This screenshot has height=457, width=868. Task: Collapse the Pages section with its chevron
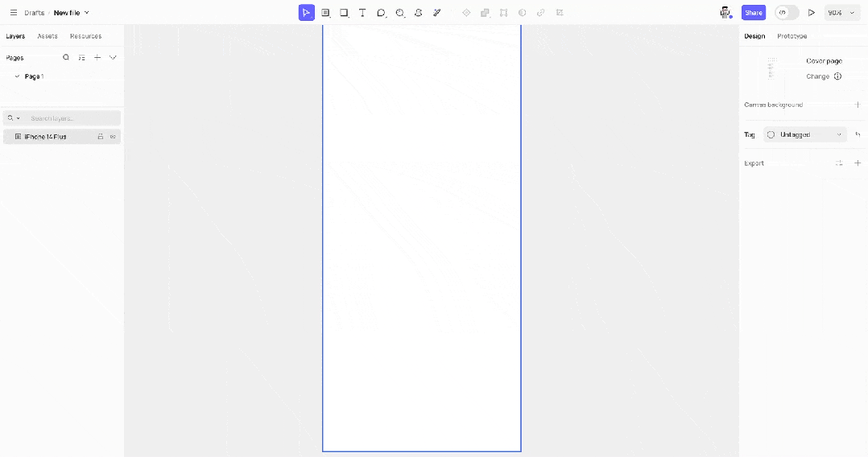[x=113, y=58]
